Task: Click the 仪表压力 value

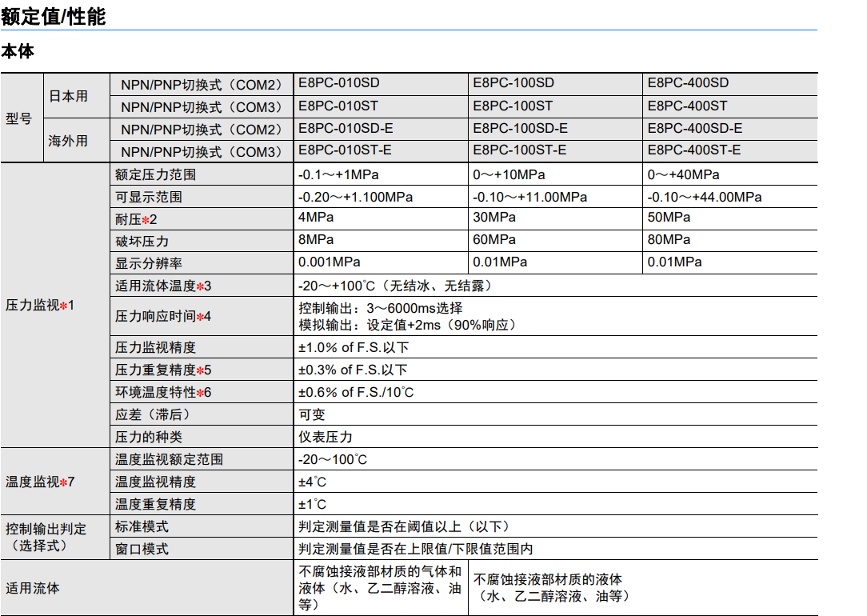Action: 326,438
